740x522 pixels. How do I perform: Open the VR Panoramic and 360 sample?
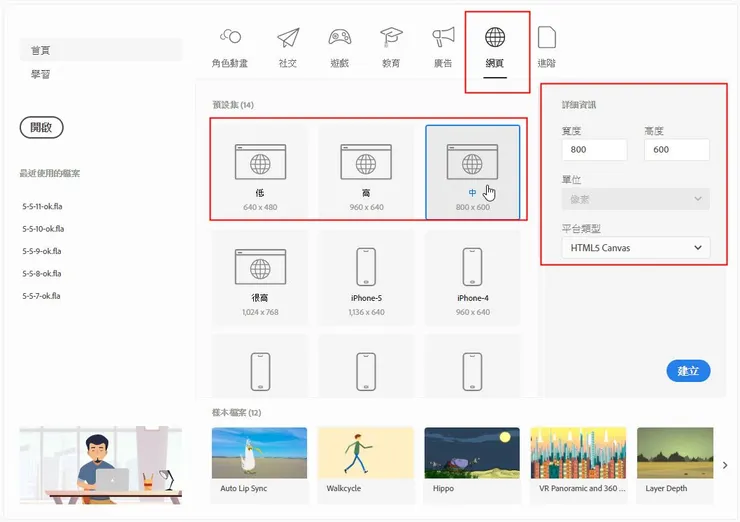click(x=578, y=463)
